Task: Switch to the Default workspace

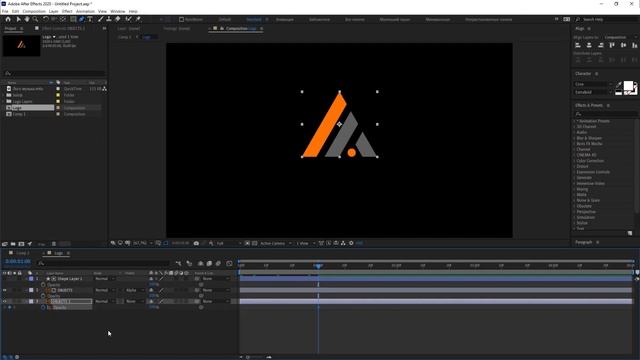Action: [x=224, y=19]
